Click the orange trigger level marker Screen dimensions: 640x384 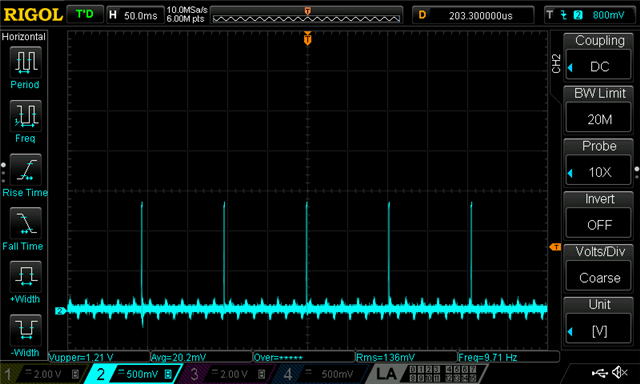point(555,247)
